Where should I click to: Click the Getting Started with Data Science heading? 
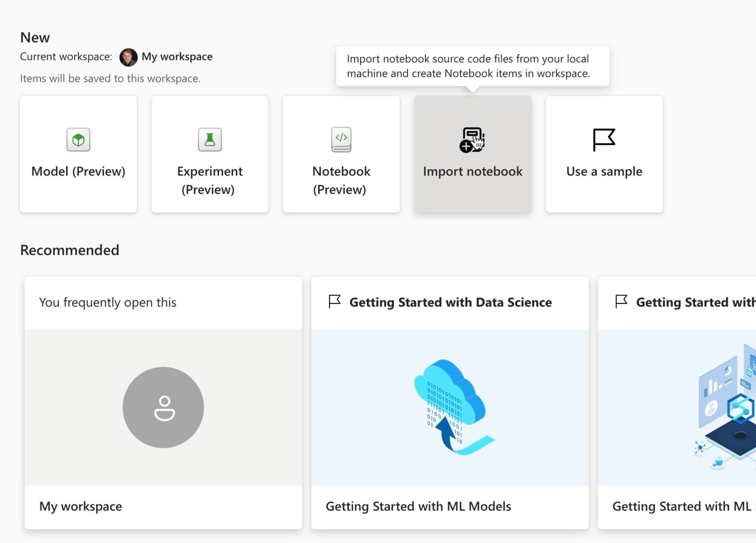coord(450,302)
